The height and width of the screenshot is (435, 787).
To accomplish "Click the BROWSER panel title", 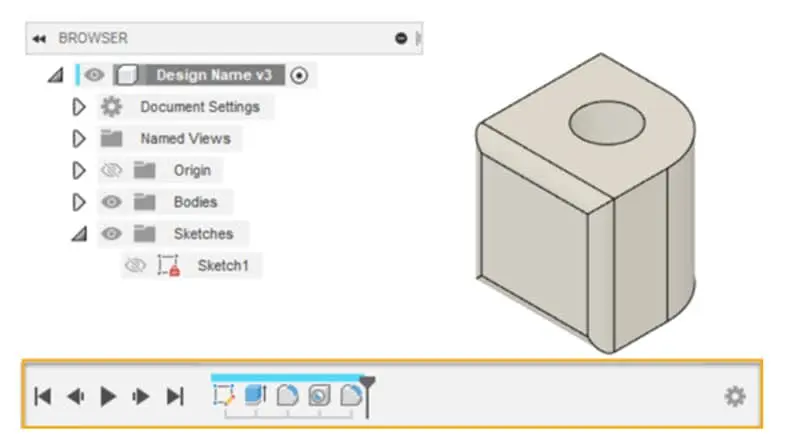I will click(93, 38).
